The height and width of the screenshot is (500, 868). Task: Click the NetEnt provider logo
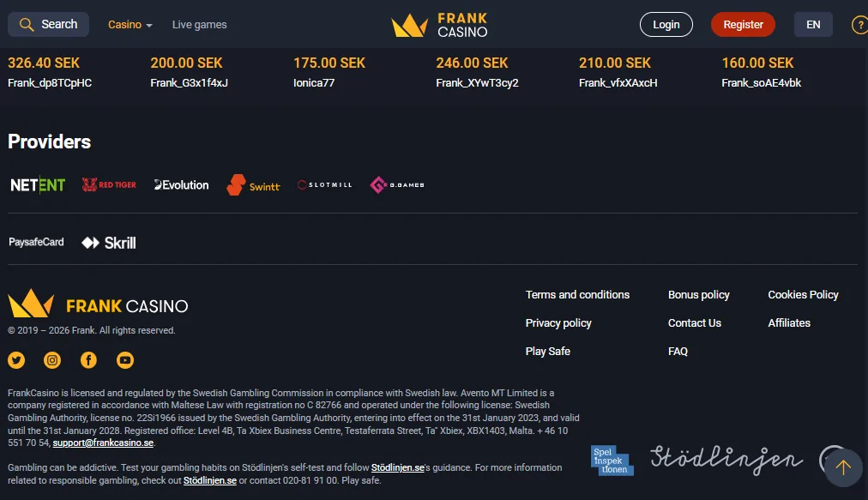[38, 185]
